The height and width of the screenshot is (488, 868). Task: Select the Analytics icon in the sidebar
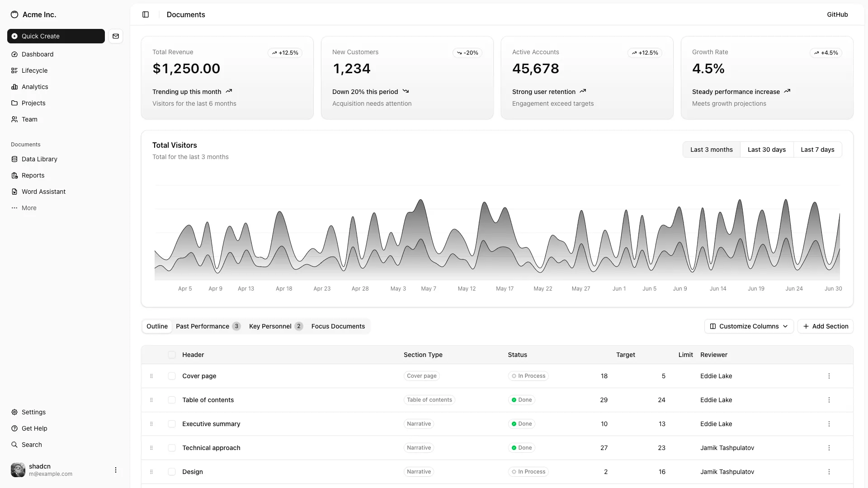point(14,87)
